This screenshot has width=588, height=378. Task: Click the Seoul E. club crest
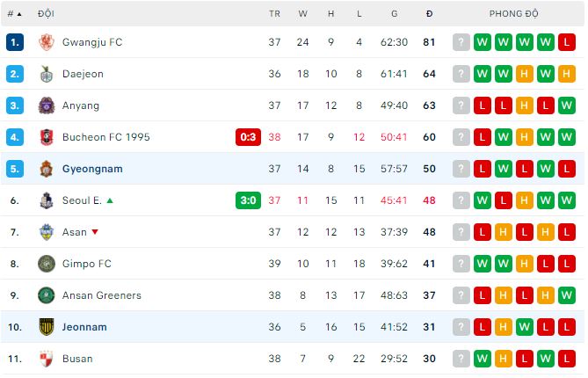pyautogui.click(x=47, y=200)
